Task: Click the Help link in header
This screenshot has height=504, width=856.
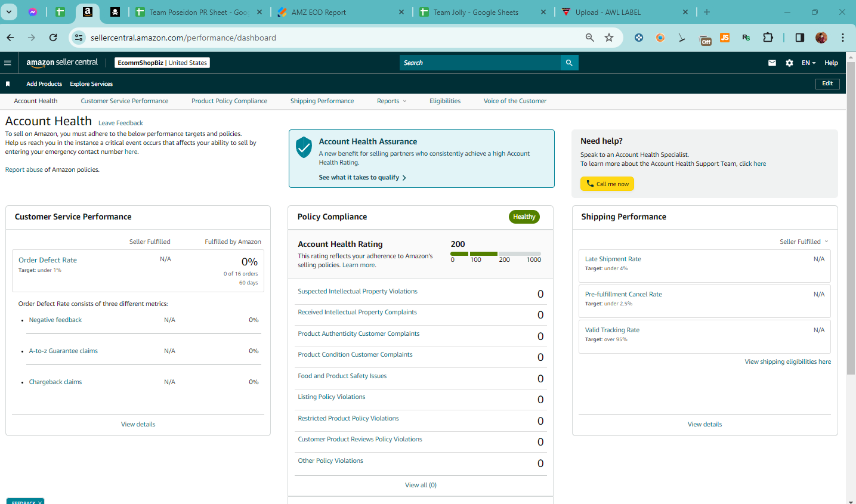Action: pos(831,63)
